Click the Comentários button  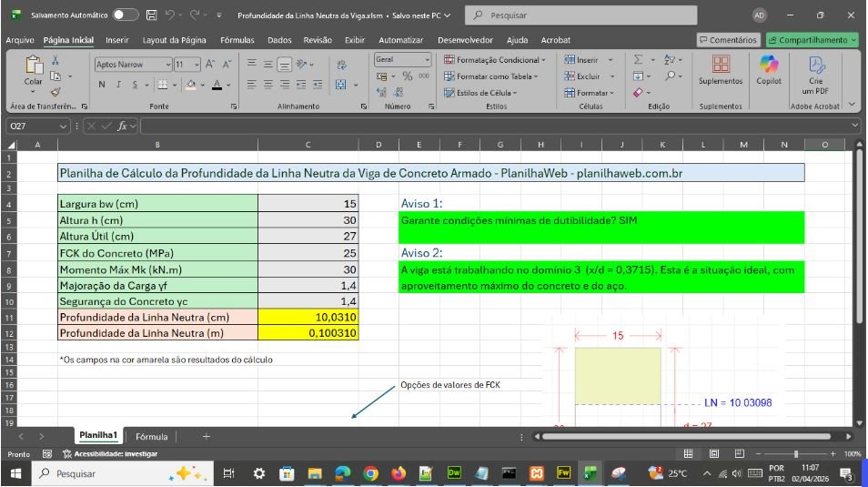click(727, 40)
